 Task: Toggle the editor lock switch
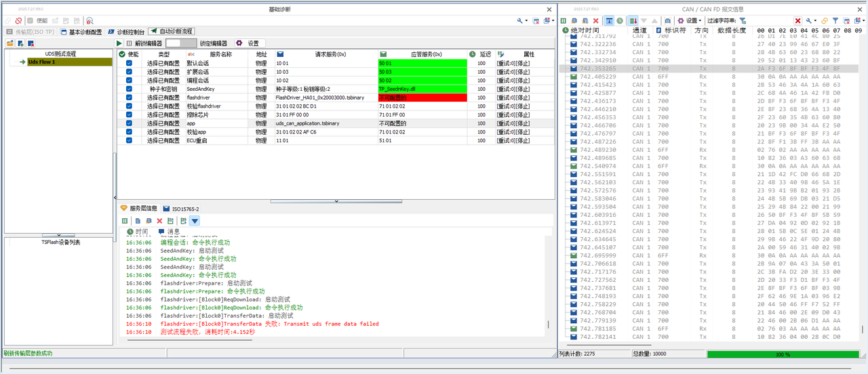(181, 43)
